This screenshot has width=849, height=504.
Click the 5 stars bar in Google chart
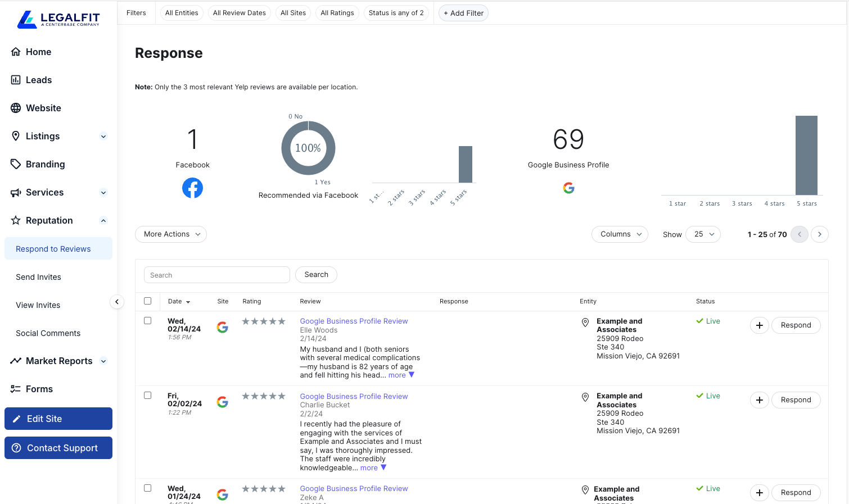[x=806, y=155]
